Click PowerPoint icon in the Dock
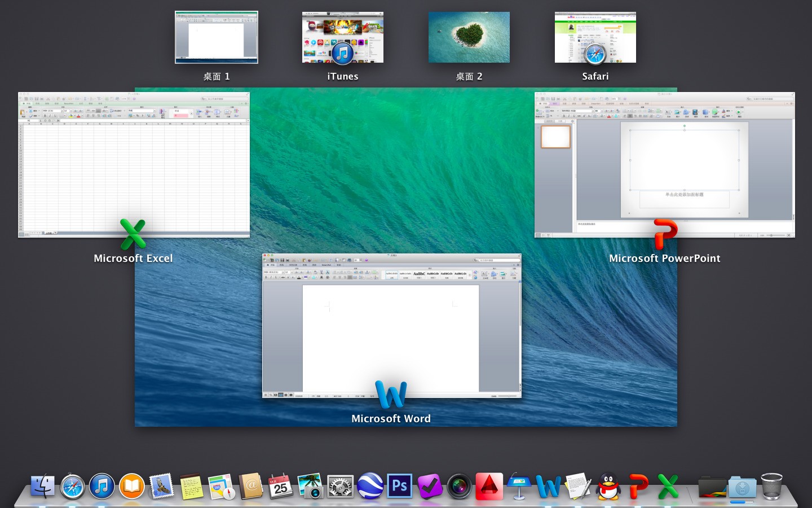The width and height of the screenshot is (812, 508). (x=638, y=486)
